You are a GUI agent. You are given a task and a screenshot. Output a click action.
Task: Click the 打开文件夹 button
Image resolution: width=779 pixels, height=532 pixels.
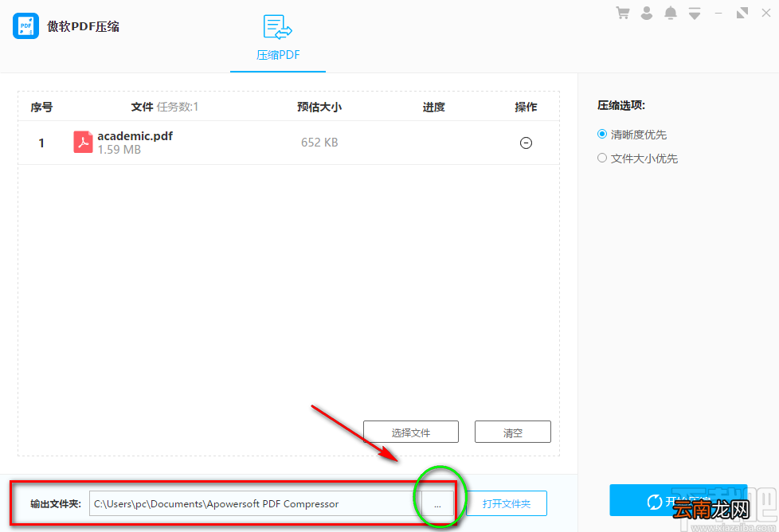(x=507, y=503)
